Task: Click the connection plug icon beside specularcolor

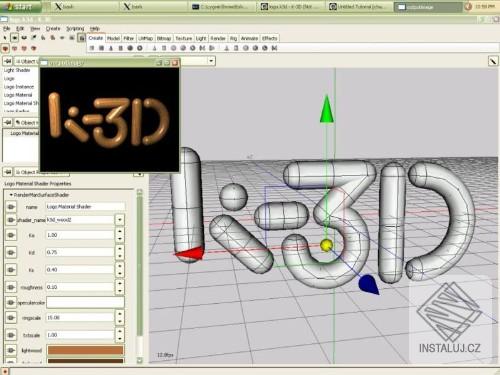Action: (11, 303)
